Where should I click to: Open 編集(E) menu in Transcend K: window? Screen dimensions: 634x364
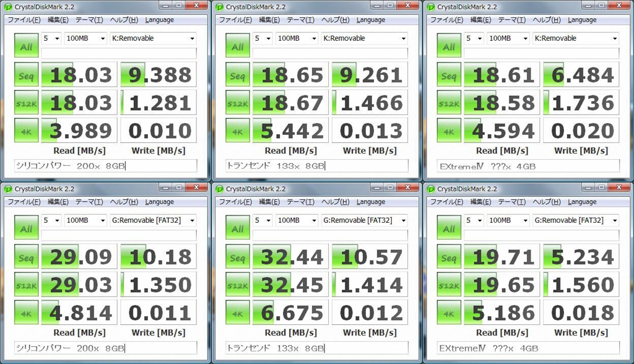point(269,20)
